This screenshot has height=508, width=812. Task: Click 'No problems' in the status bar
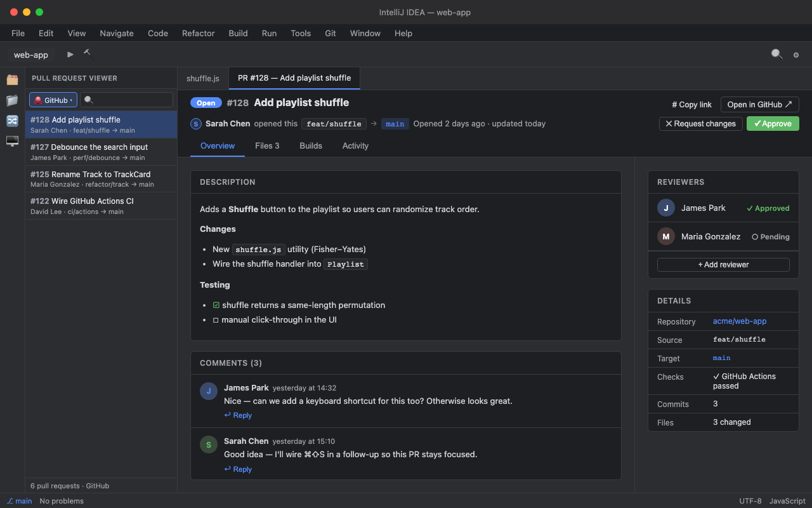[62, 501]
